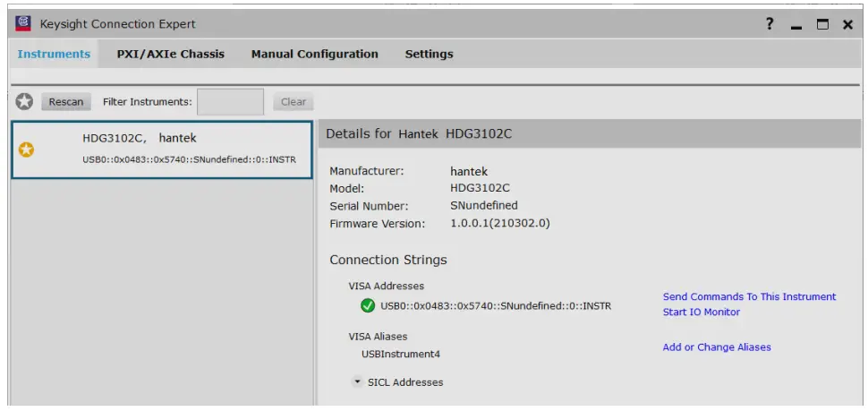Open the PXI/AXIe Chassis tab
868x411 pixels.
[171, 54]
